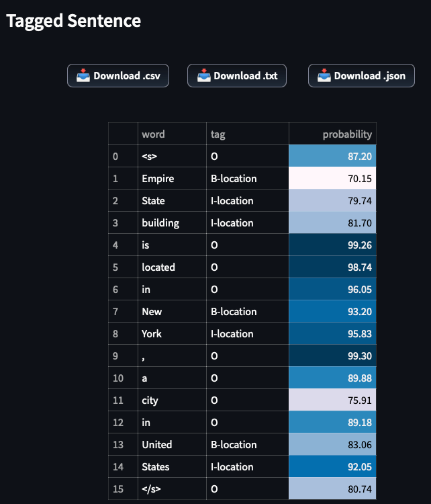Click the Download .txt button

(238, 76)
